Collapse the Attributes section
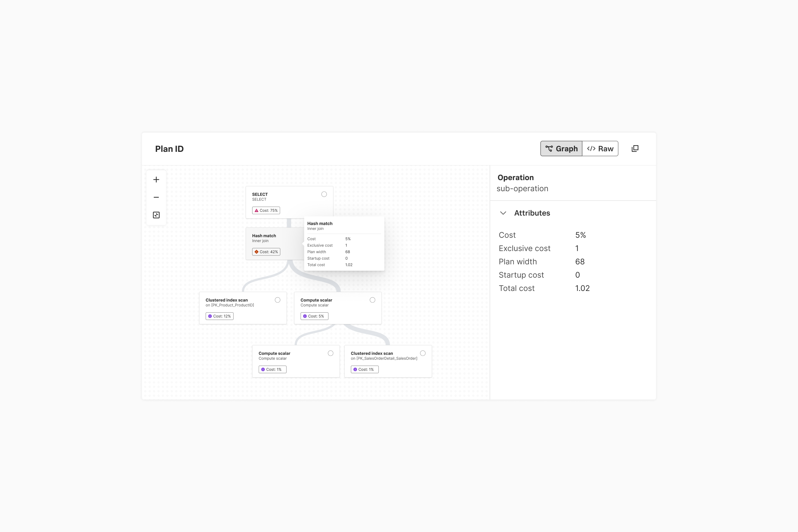The image size is (798, 532). click(x=503, y=213)
